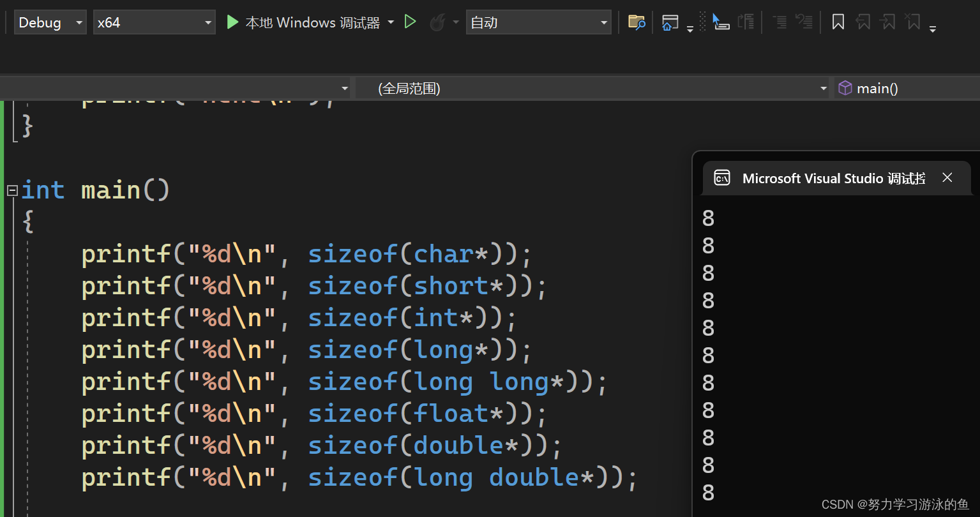Click the sizeof(int*) code line
The width and height of the screenshot is (980, 517).
(299, 318)
